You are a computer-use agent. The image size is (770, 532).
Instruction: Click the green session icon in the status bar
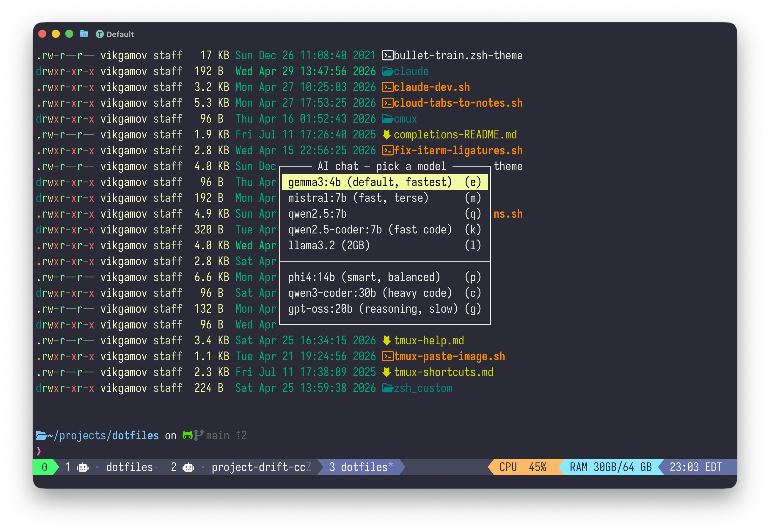[x=45, y=467]
